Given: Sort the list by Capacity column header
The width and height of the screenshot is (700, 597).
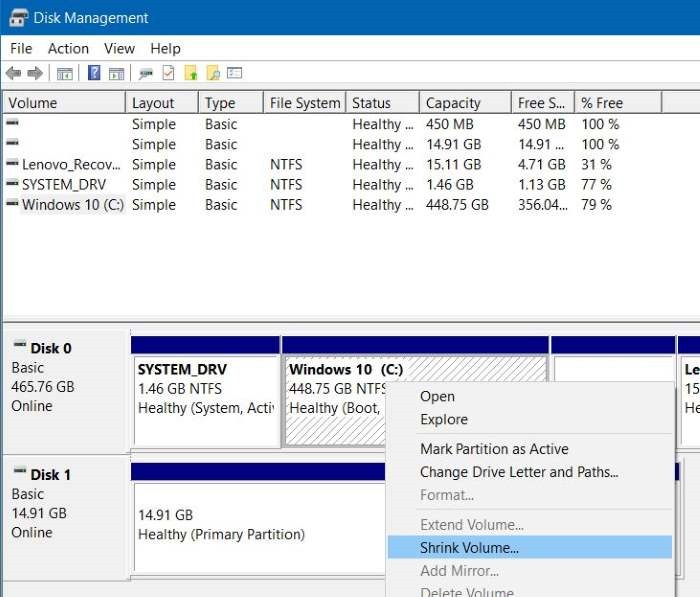Looking at the screenshot, I should (453, 103).
